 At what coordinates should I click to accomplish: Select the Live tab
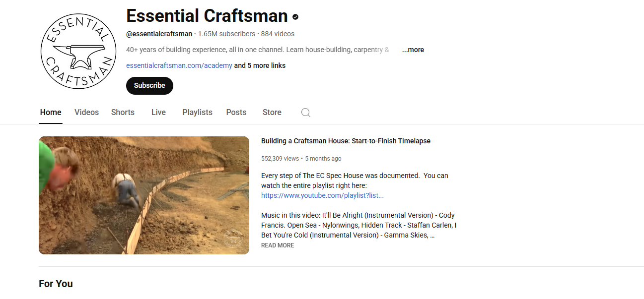pyautogui.click(x=158, y=113)
